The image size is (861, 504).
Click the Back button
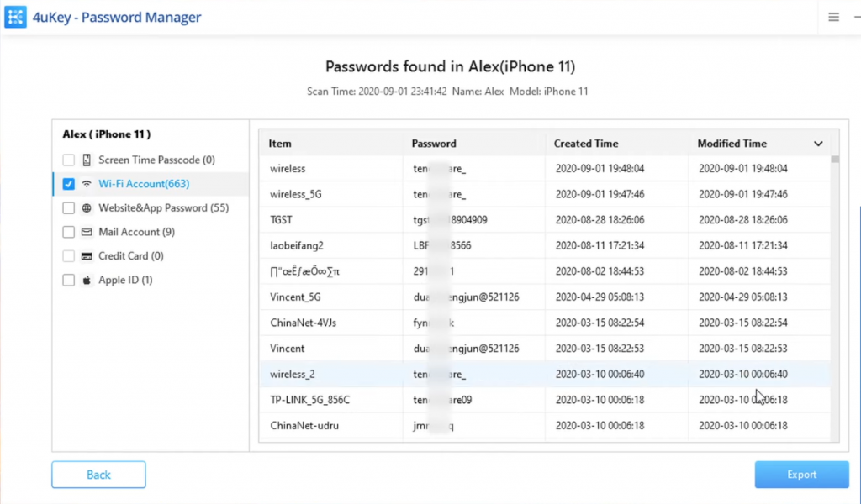[x=99, y=475]
